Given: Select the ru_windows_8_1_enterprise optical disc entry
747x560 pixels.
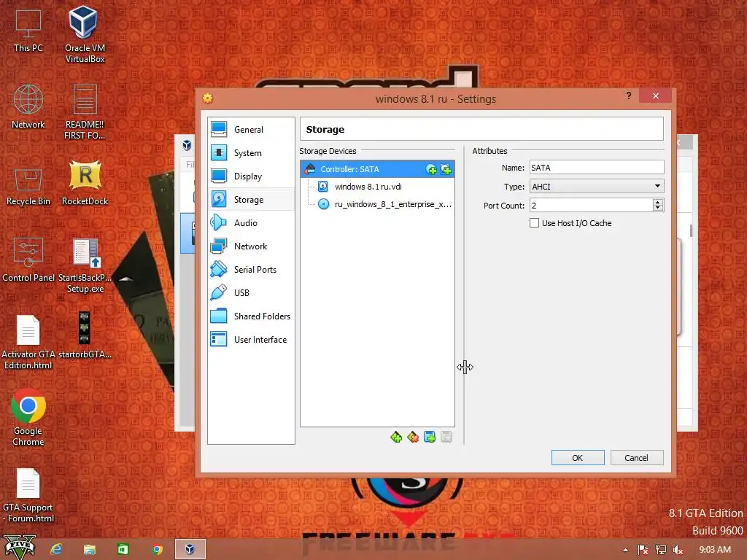Looking at the screenshot, I should point(385,204).
